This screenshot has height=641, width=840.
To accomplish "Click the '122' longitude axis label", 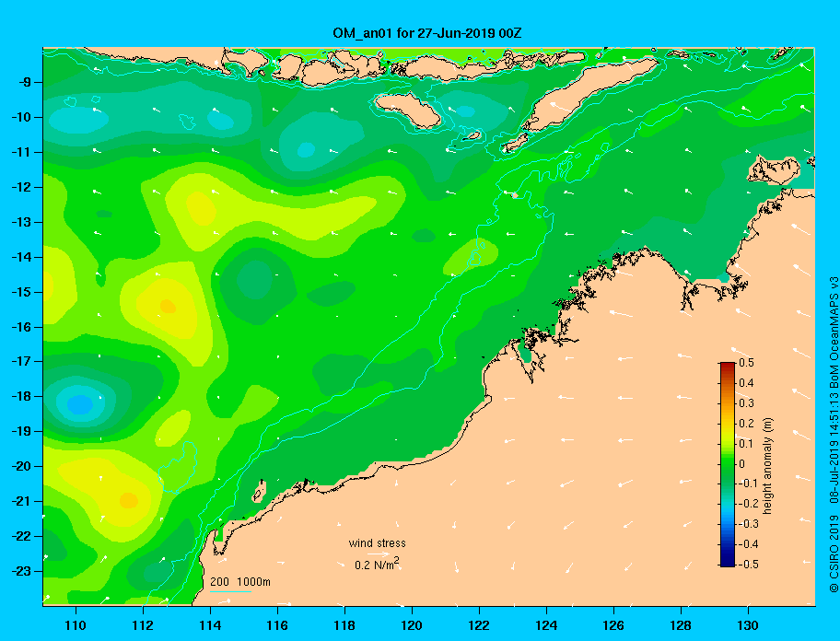I will click(x=479, y=625).
